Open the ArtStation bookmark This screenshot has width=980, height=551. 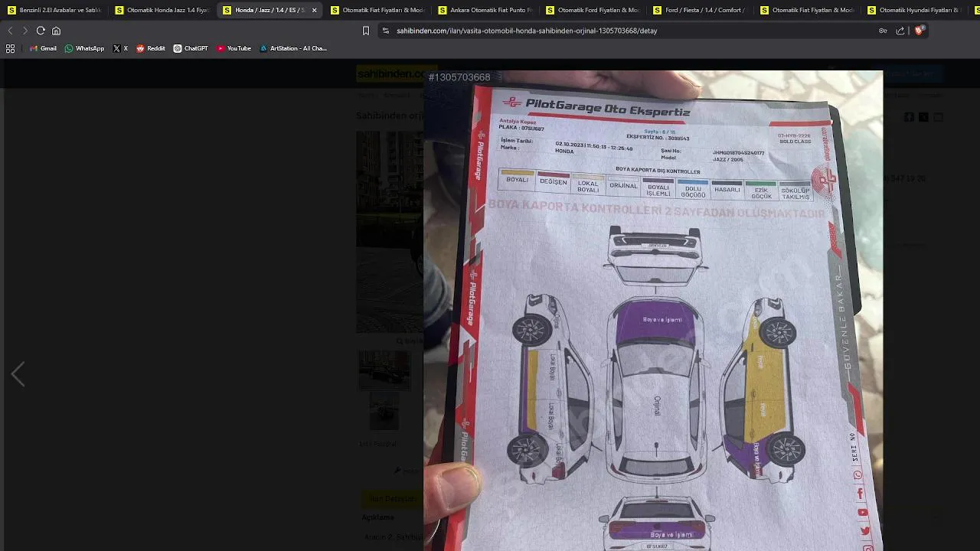click(x=293, y=48)
